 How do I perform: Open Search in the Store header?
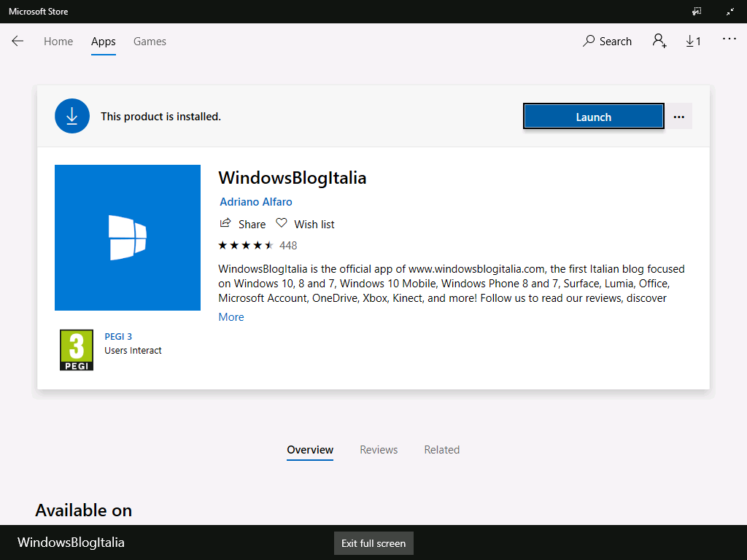click(x=607, y=42)
